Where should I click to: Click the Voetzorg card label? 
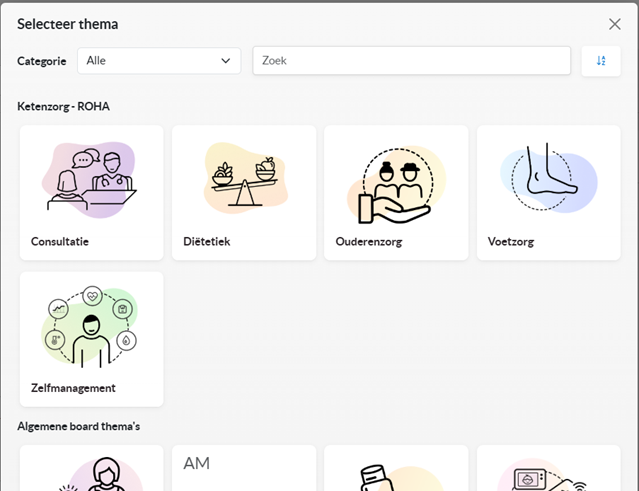(511, 242)
